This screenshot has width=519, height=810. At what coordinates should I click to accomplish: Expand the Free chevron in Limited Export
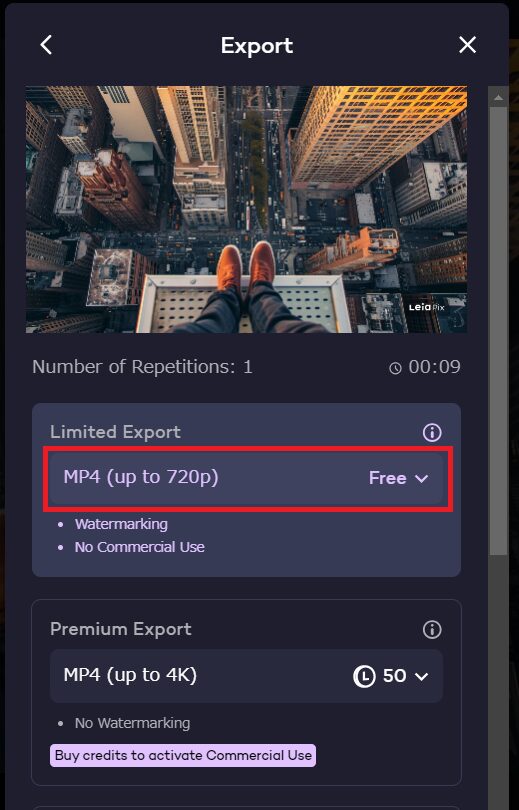(x=421, y=478)
